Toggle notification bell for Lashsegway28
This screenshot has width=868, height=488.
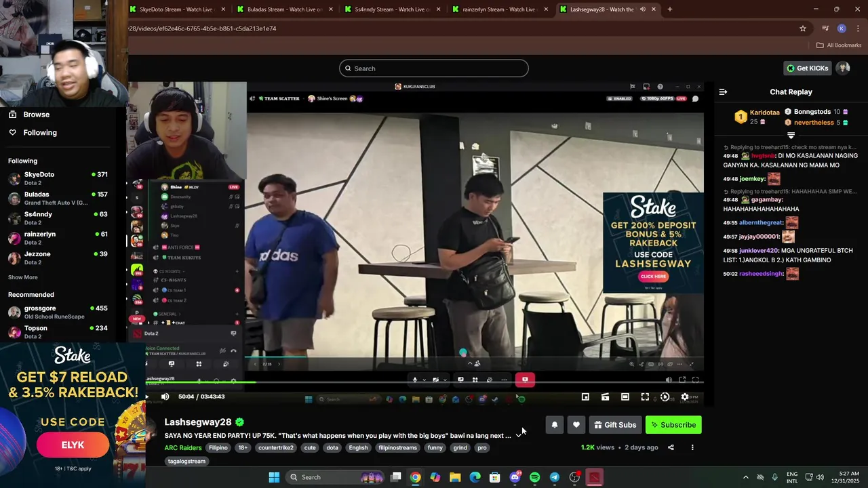point(554,425)
